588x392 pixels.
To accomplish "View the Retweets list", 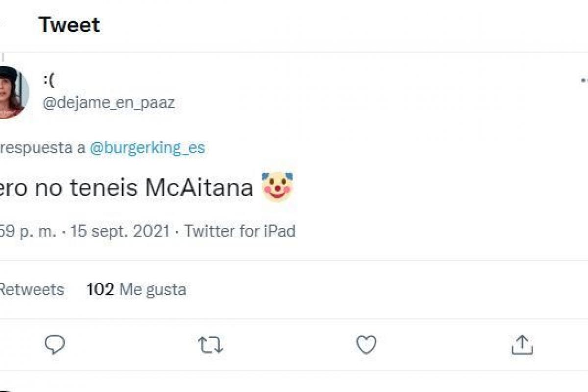I will (x=31, y=290).
